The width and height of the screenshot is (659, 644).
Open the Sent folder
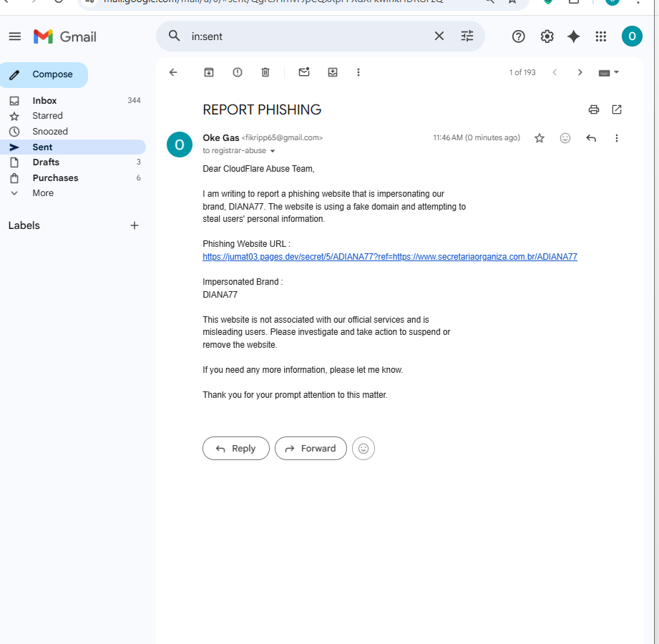click(72, 147)
